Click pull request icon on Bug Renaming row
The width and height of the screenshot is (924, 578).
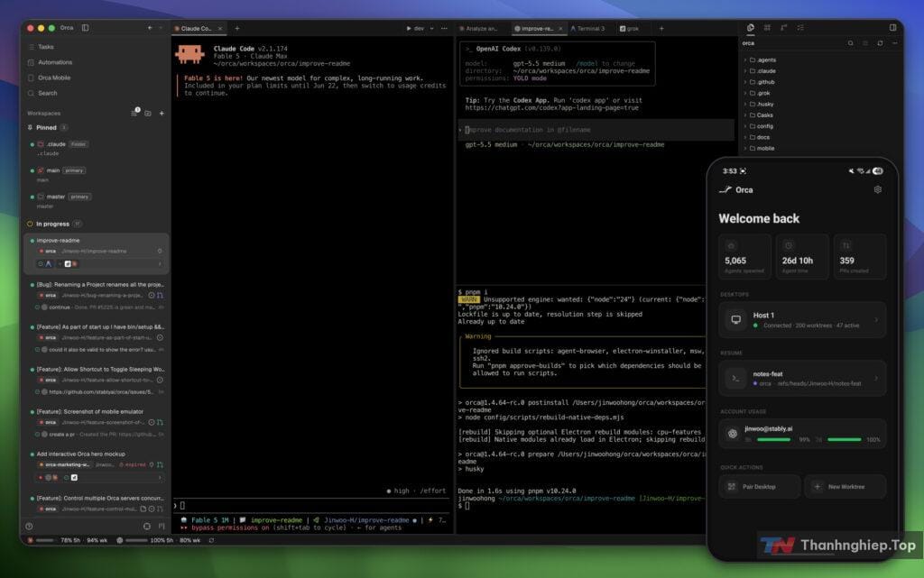(x=161, y=295)
